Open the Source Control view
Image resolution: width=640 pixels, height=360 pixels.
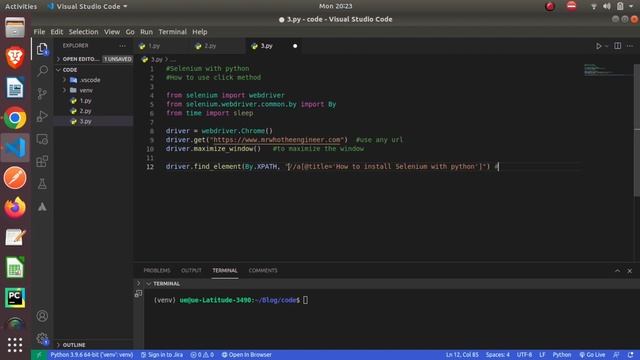[42, 94]
